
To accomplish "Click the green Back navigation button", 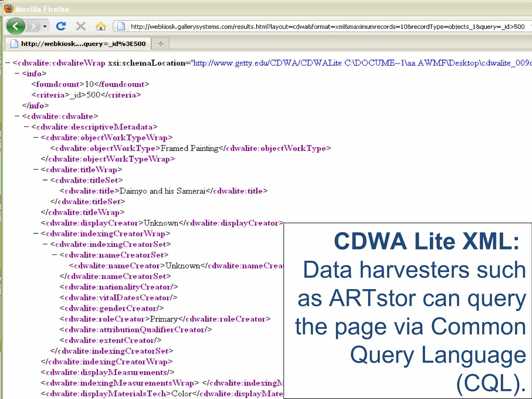I will coord(16,26).
